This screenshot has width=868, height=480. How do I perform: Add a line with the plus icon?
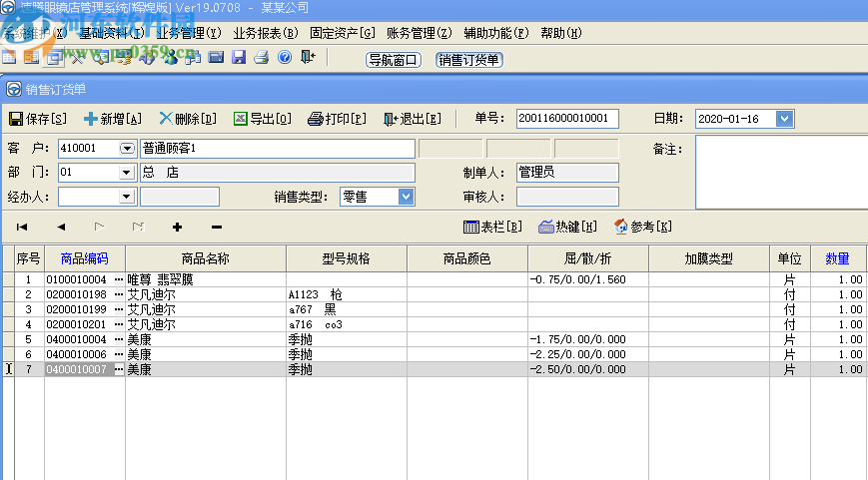point(177,227)
